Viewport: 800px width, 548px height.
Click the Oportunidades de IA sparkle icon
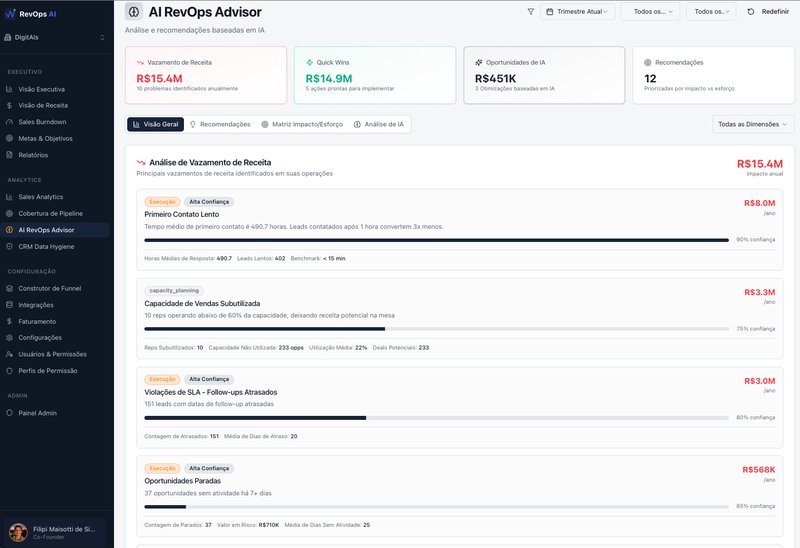(x=479, y=62)
